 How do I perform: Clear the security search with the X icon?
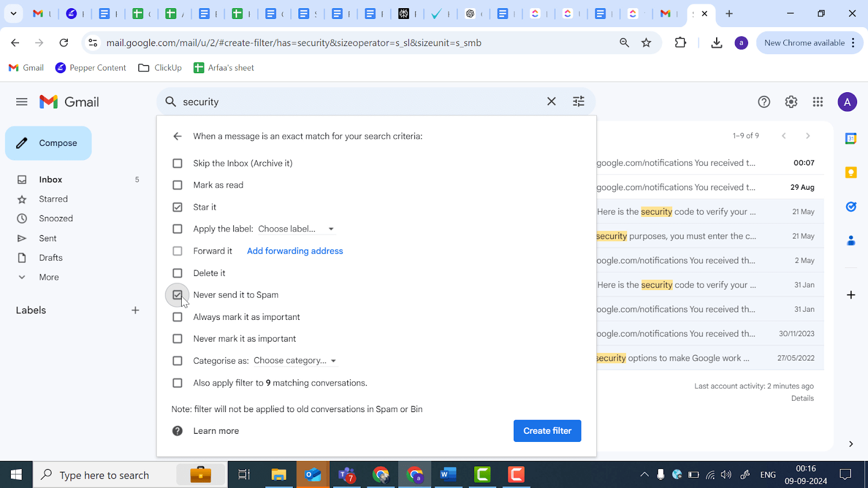551,101
